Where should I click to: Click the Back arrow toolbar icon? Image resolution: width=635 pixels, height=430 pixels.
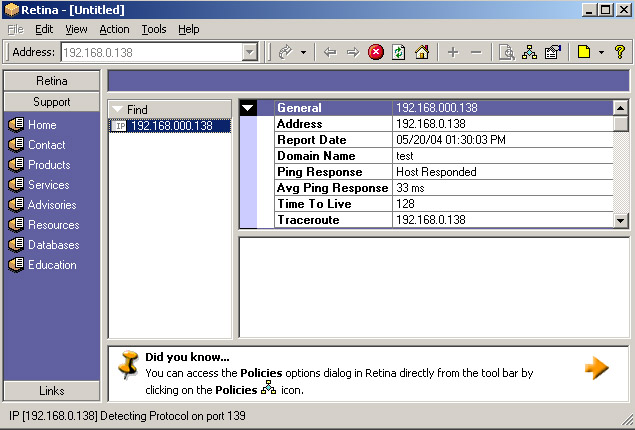[x=330, y=52]
